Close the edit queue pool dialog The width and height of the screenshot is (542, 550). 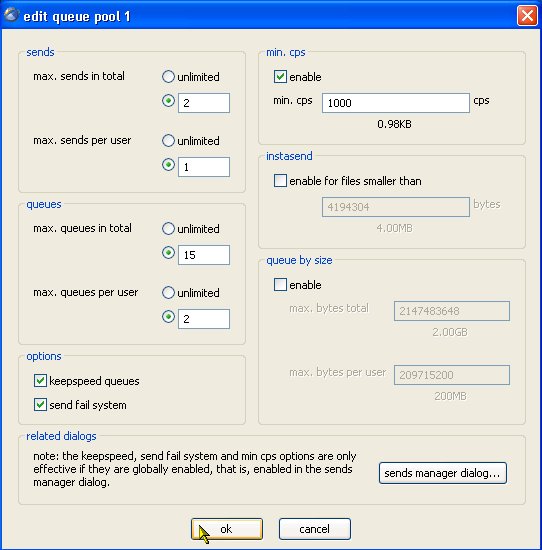[527, 16]
